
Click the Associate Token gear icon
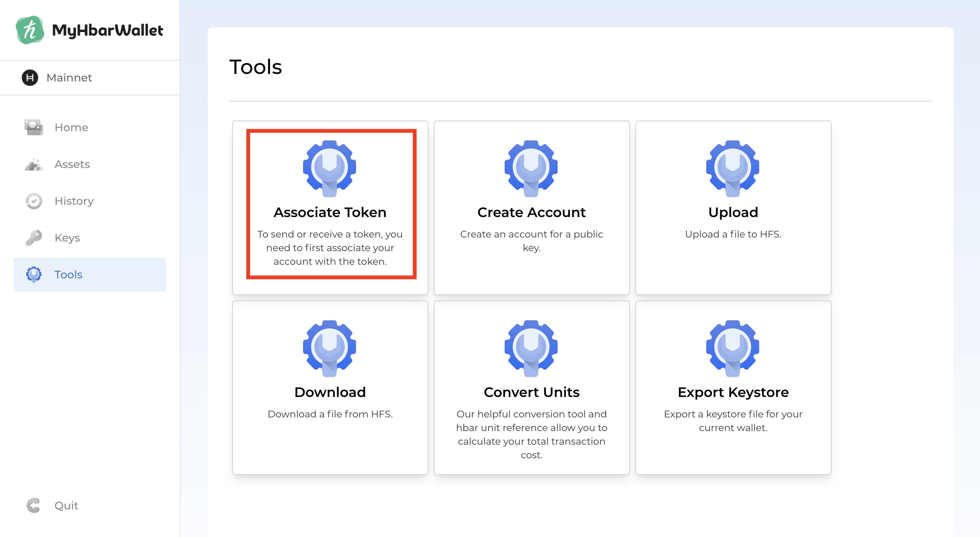click(330, 168)
